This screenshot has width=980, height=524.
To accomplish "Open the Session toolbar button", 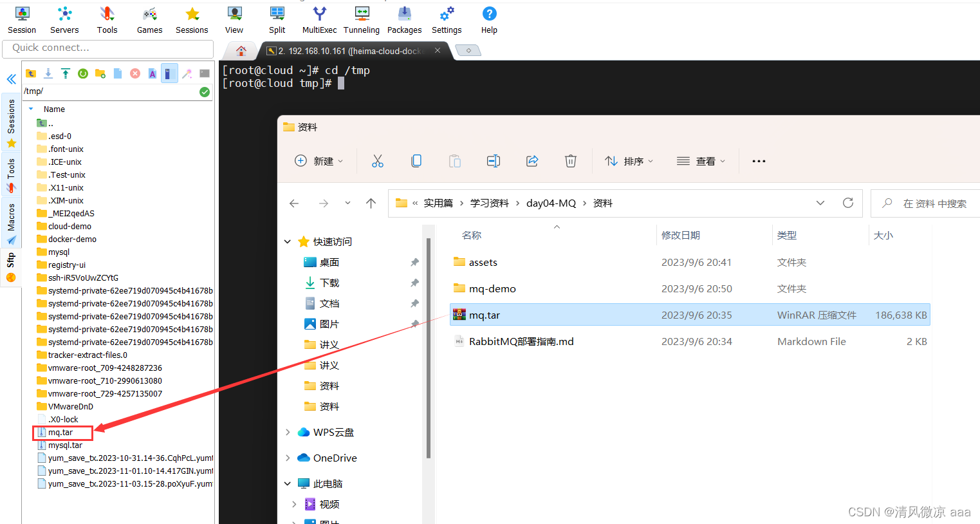I will click(22, 20).
